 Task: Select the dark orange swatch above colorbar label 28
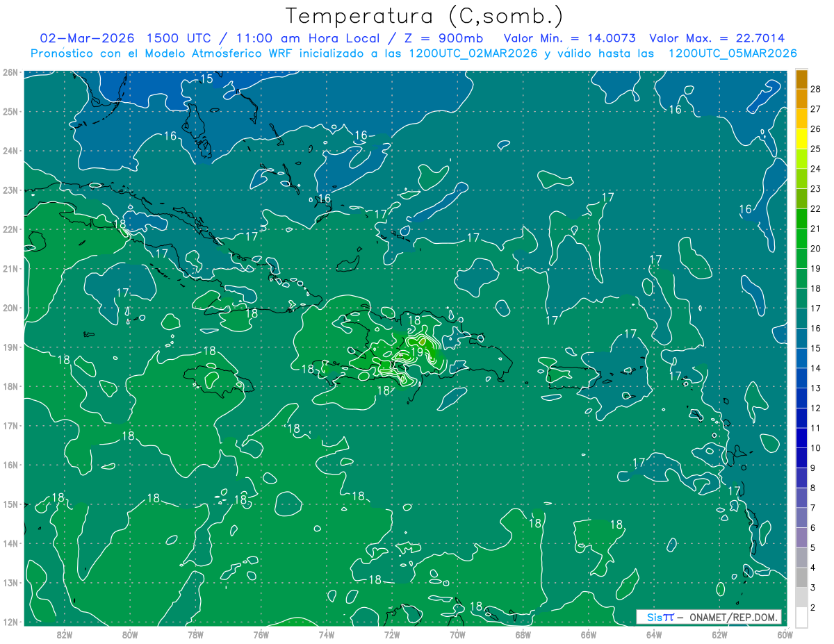[x=801, y=79]
